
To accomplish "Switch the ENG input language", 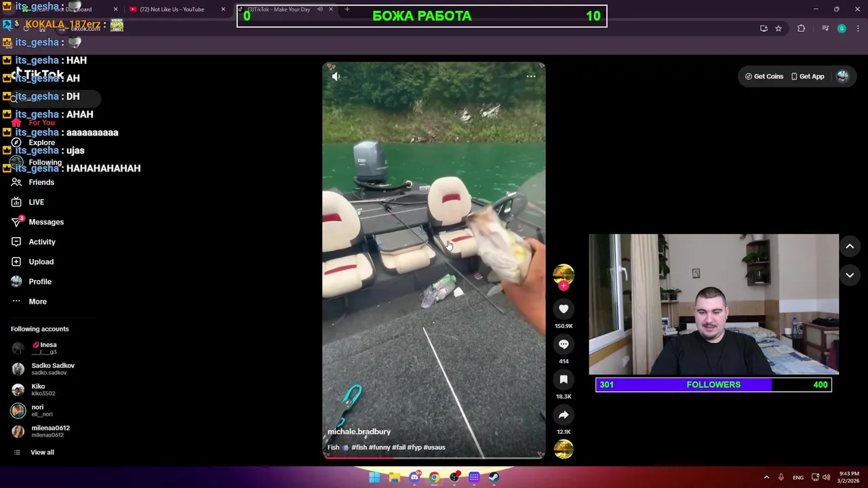I will (798, 477).
